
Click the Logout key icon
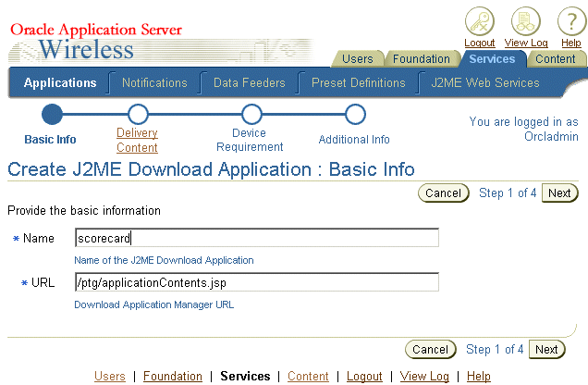click(480, 21)
